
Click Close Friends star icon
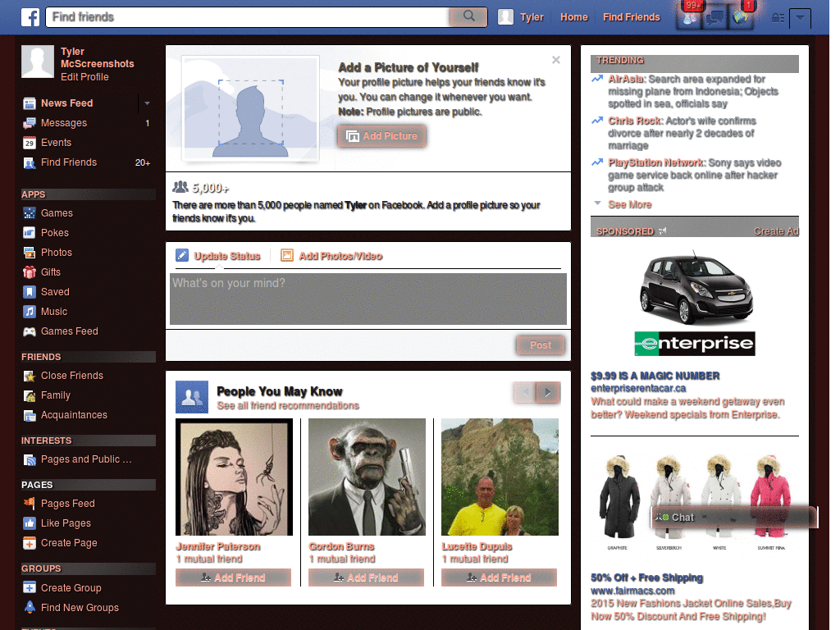30,376
